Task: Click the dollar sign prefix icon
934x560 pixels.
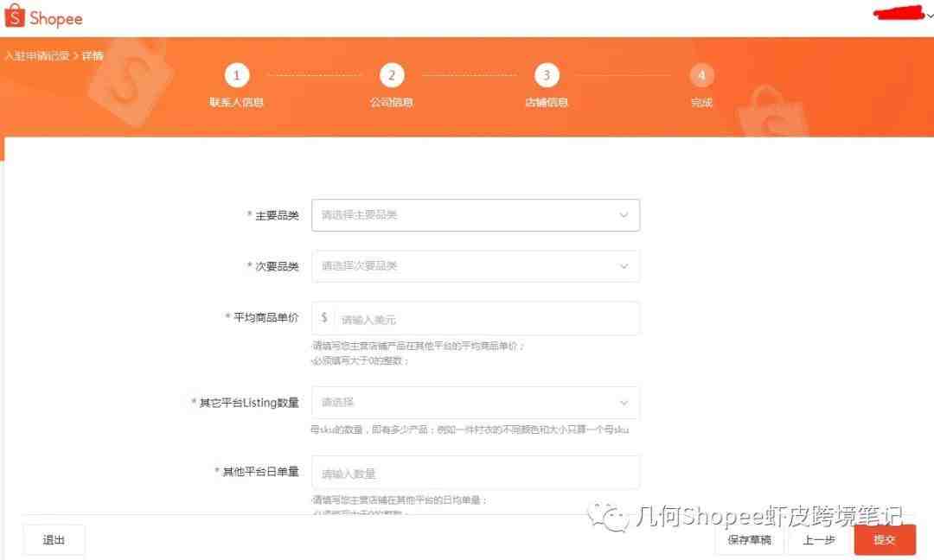Action: tap(324, 317)
